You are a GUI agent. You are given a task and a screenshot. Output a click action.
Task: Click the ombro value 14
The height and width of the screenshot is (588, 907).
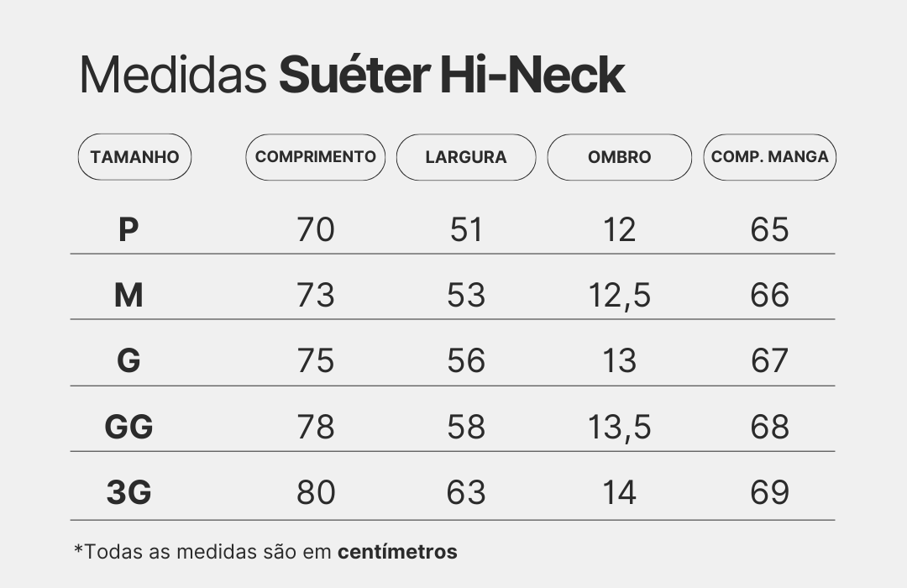[619, 492]
